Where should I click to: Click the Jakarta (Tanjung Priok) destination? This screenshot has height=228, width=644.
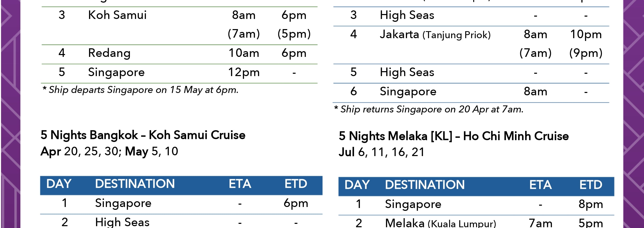point(435,35)
